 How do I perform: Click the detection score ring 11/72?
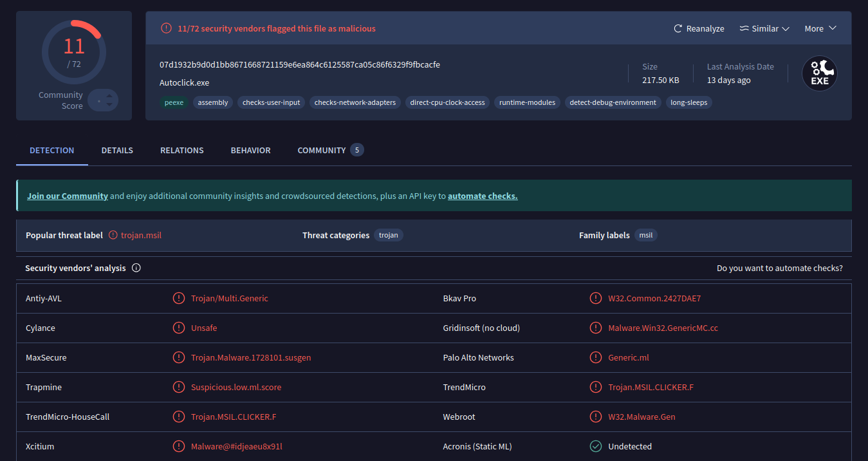(74, 52)
